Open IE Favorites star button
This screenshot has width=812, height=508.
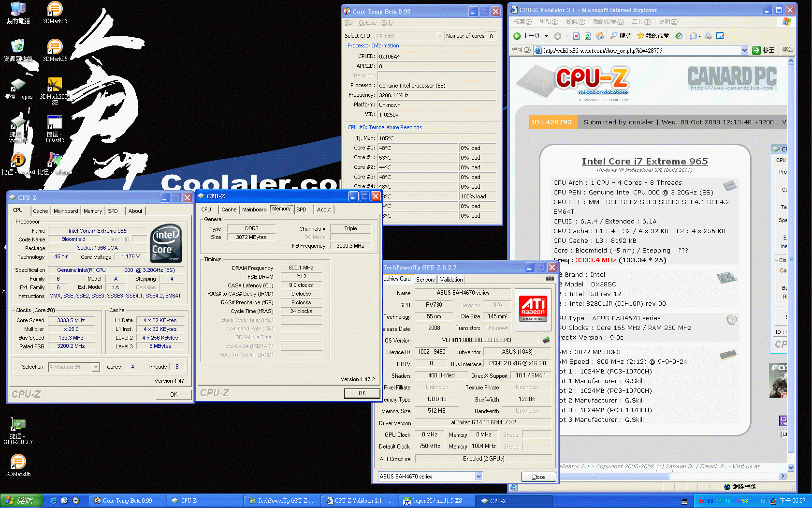pos(653,36)
